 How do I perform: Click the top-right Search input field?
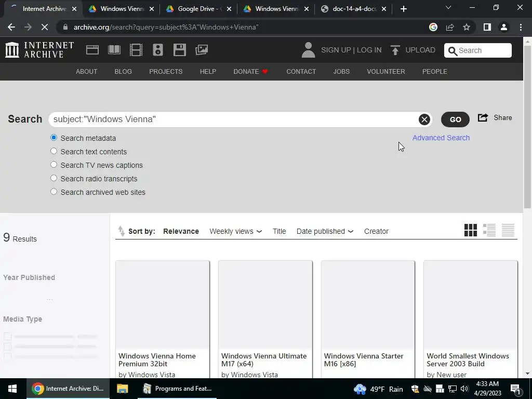[x=478, y=50]
